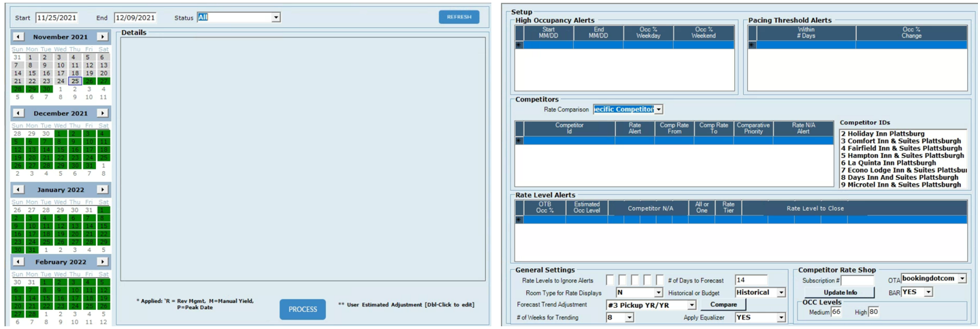Image resolution: width=980 pixels, height=329 pixels.
Task: Open the Status dropdown showing All
Action: click(x=276, y=18)
